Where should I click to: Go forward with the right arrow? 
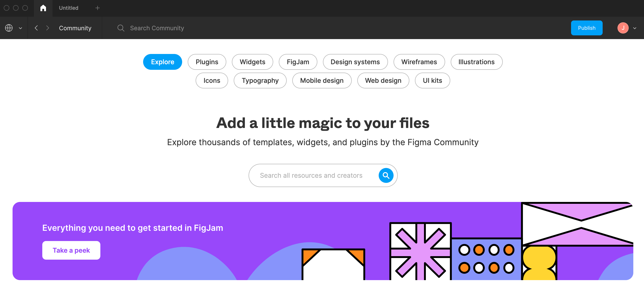click(47, 28)
